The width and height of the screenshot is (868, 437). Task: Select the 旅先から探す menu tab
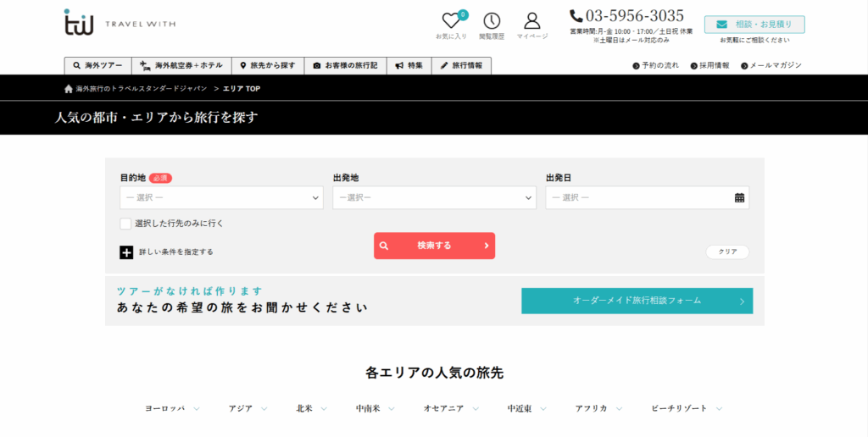coord(268,65)
